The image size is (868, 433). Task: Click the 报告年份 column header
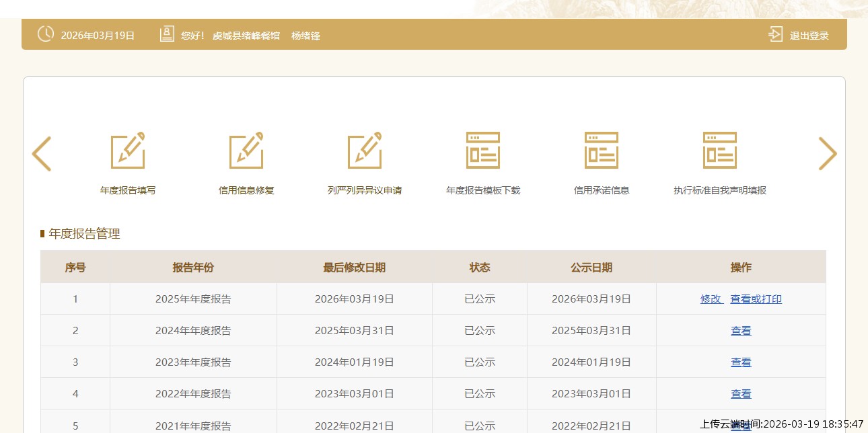point(193,268)
